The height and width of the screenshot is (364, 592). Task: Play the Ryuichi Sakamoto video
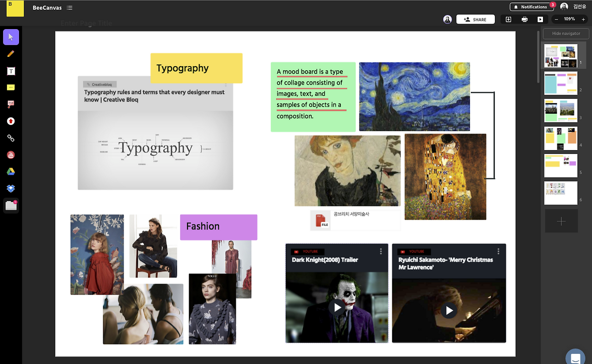pos(449,310)
